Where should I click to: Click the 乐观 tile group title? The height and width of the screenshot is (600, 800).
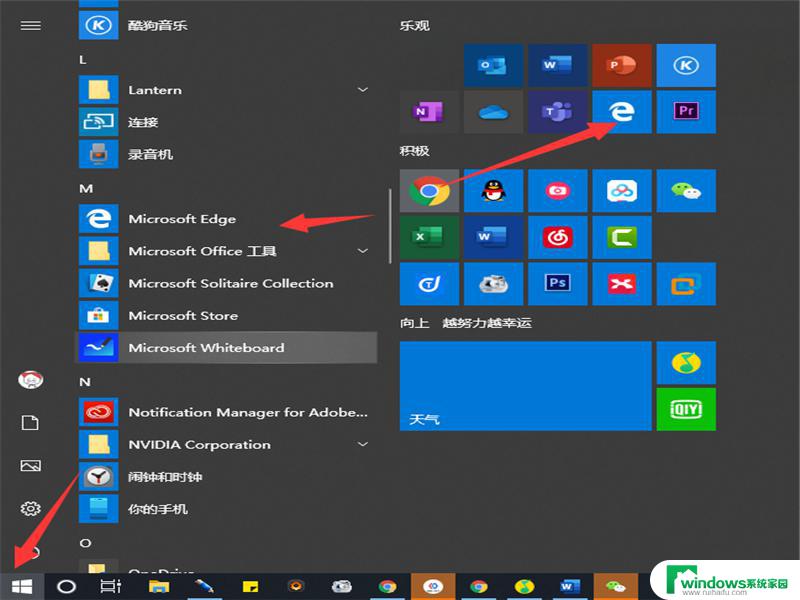pyautogui.click(x=414, y=26)
